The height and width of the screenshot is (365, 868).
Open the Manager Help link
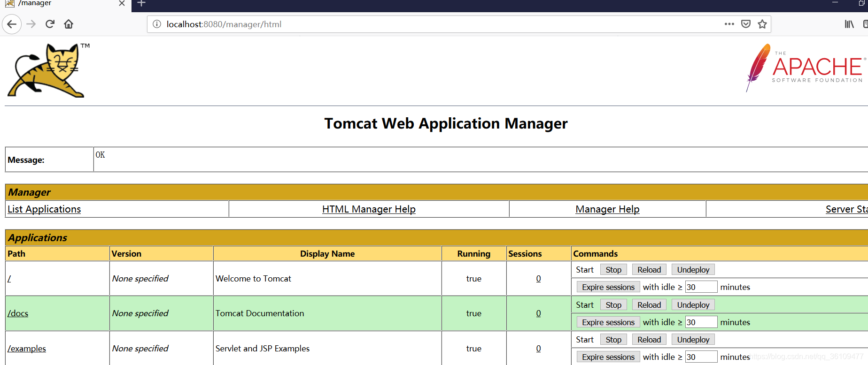[607, 209]
